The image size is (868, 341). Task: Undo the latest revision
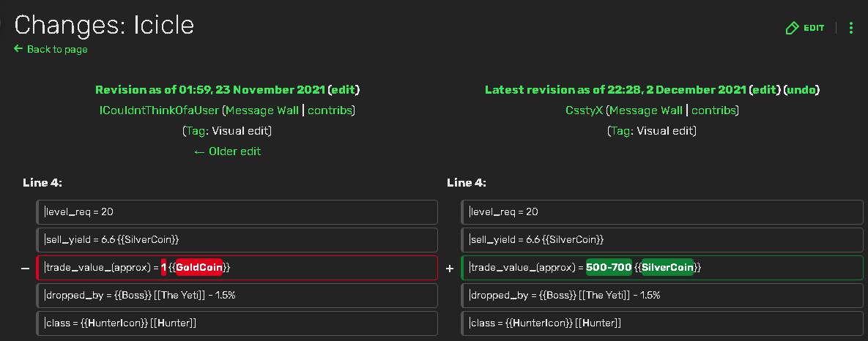[x=801, y=90]
